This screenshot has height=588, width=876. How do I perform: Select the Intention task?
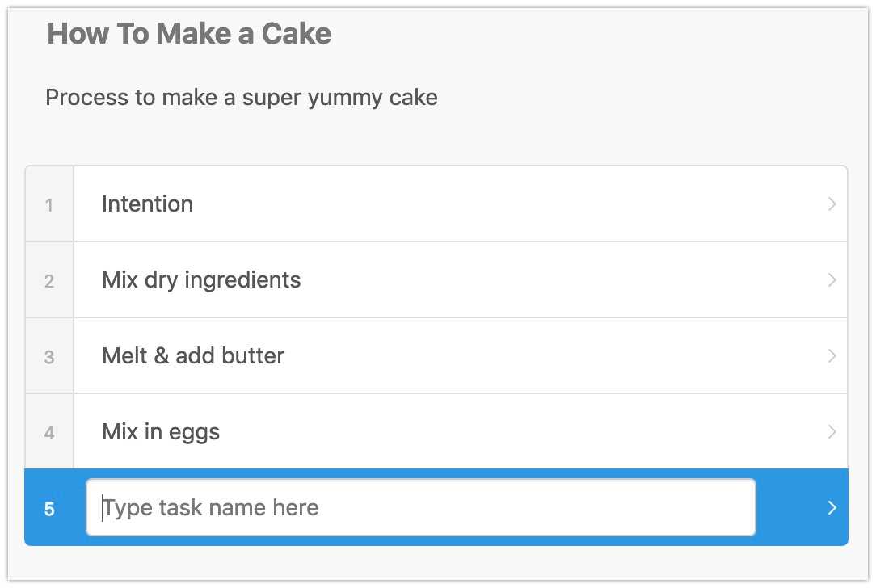148,204
